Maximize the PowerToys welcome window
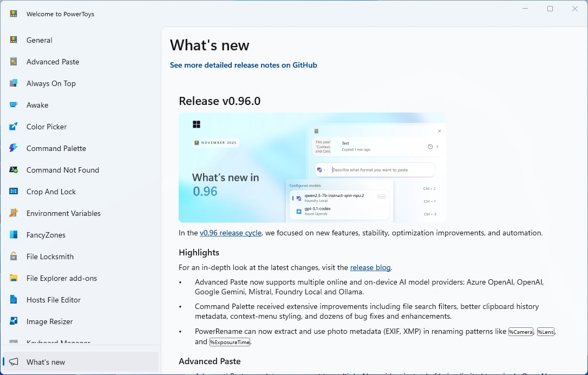The height and width of the screenshot is (375, 588). [550, 9]
